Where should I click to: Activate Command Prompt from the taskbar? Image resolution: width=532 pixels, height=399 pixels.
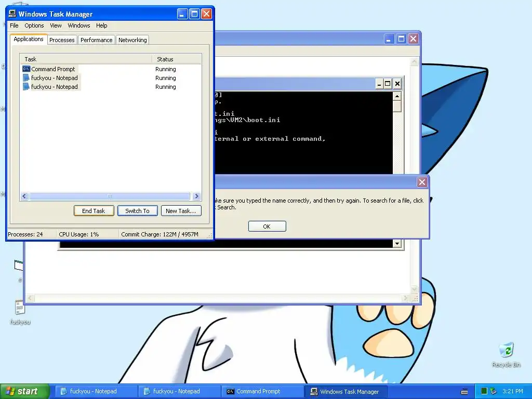[262, 392]
